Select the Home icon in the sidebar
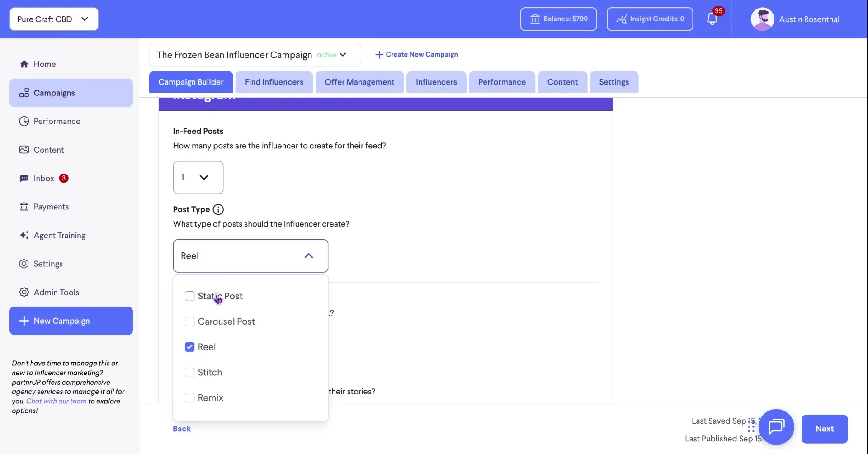 tap(24, 64)
